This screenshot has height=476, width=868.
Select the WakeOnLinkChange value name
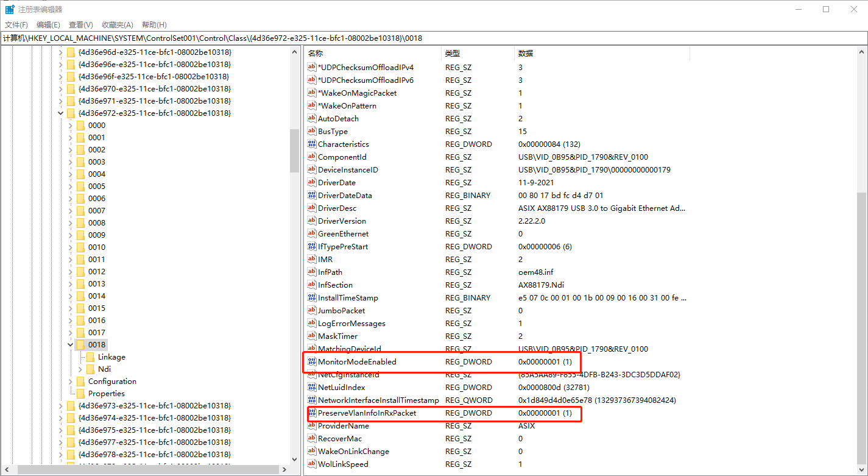[x=353, y=451]
